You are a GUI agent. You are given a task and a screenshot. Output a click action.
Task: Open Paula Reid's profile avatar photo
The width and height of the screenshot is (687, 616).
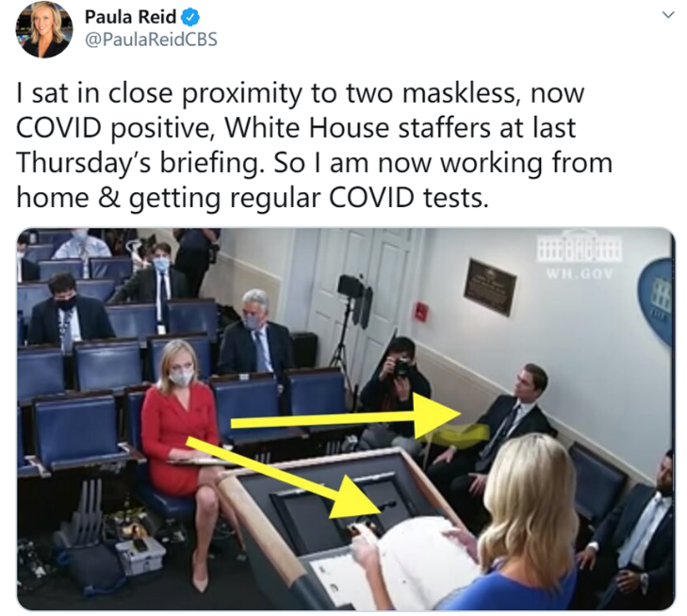pos(44,29)
